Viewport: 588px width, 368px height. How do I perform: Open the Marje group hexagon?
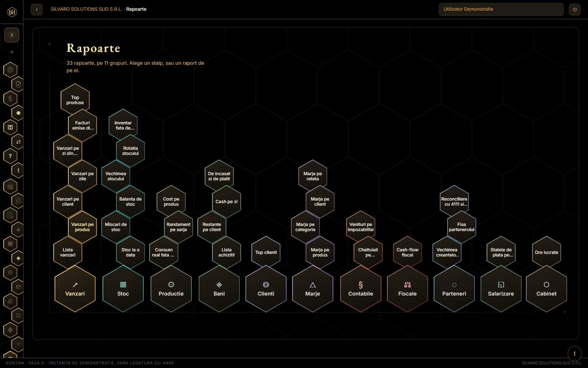tap(313, 289)
